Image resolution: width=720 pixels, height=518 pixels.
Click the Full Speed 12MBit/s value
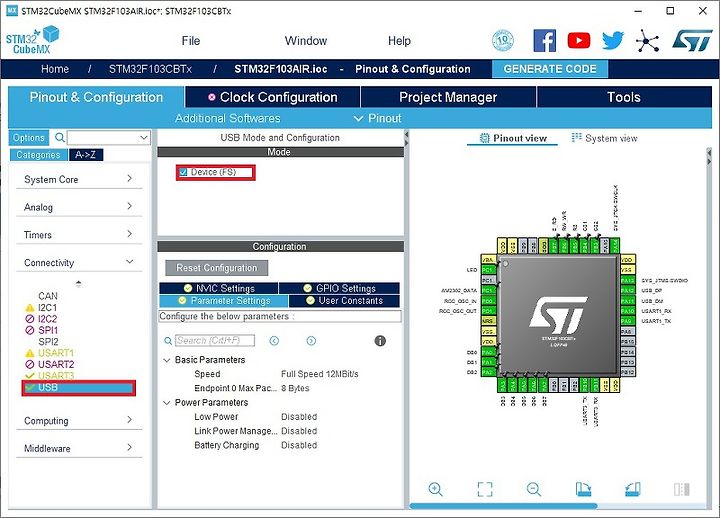[x=320, y=374]
